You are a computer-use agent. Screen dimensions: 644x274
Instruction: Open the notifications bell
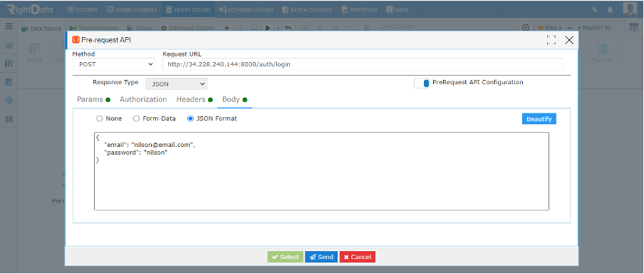tap(611, 10)
